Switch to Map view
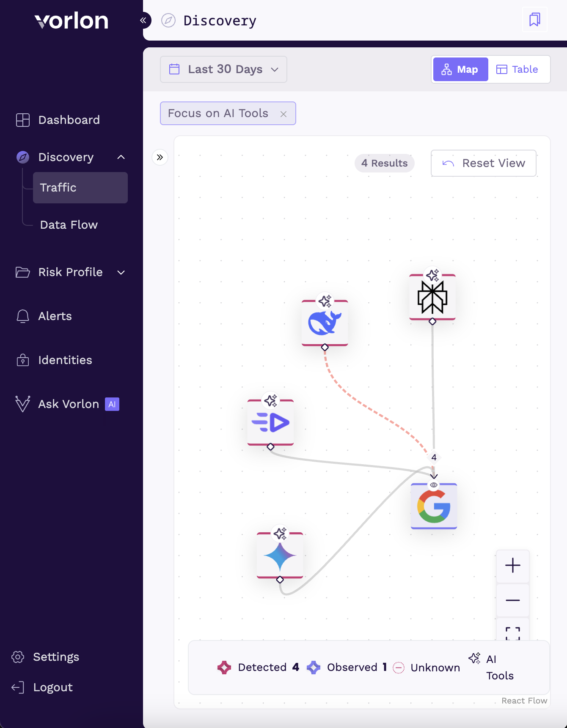 [460, 69]
